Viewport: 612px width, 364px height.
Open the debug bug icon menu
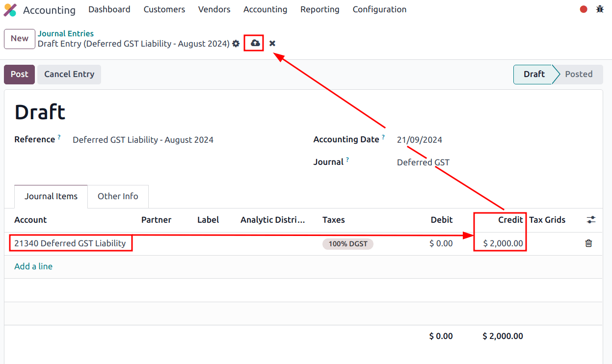[x=600, y=9]
